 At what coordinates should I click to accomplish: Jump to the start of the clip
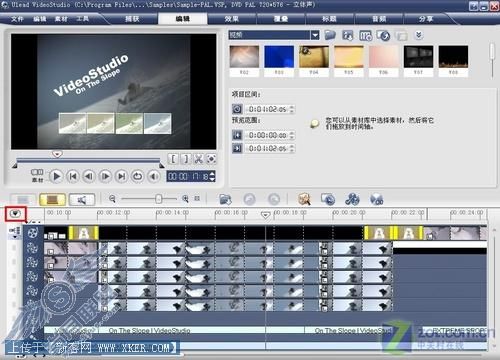[73, 176]
